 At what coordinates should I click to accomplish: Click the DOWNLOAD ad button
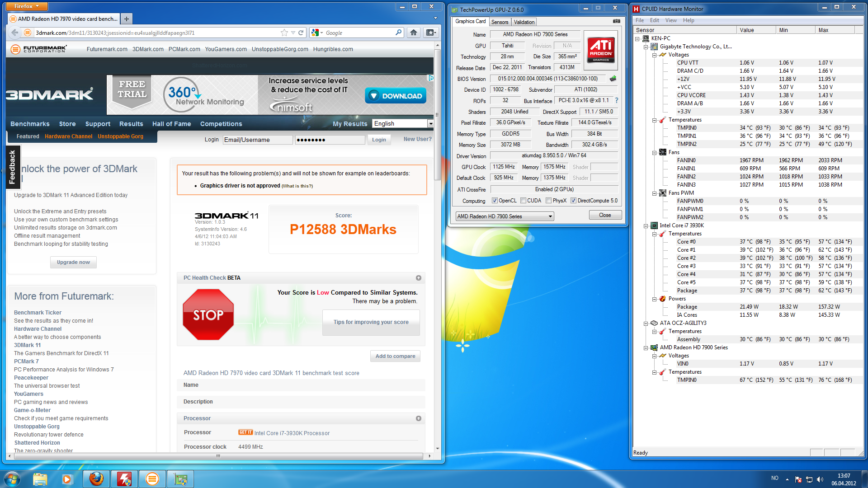pyautogui.click(x=396, y=96)
